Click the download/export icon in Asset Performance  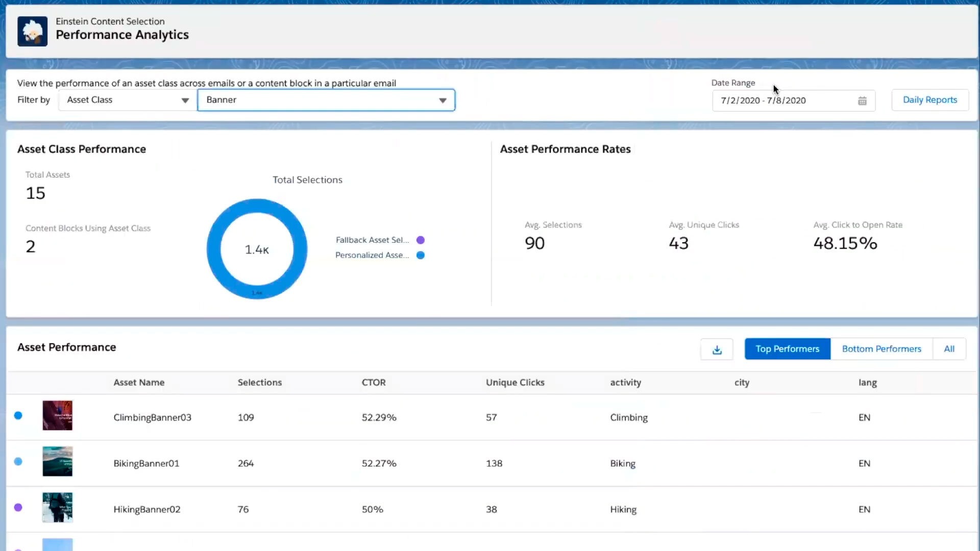tap(717, 348)
